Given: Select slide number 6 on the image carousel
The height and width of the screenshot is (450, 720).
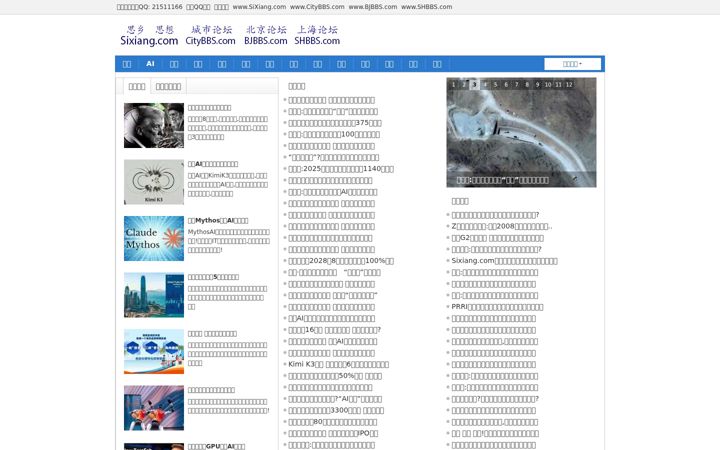Looking at the screenshot, I should (506, 84).
